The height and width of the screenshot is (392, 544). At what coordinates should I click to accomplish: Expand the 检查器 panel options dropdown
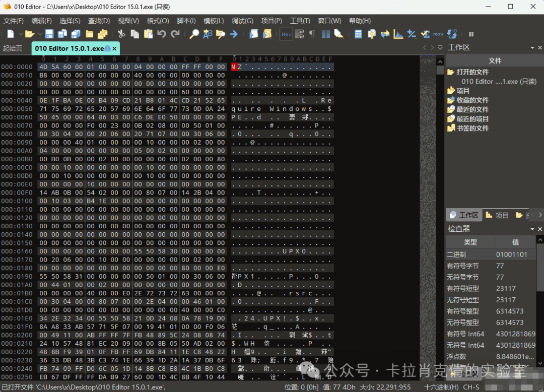pos(532,228)
